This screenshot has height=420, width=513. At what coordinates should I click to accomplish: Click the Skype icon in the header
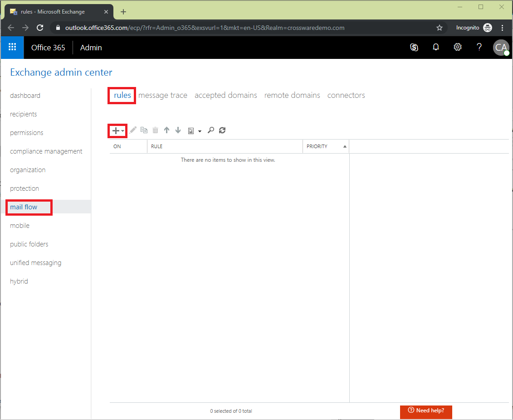coord(414,47)
